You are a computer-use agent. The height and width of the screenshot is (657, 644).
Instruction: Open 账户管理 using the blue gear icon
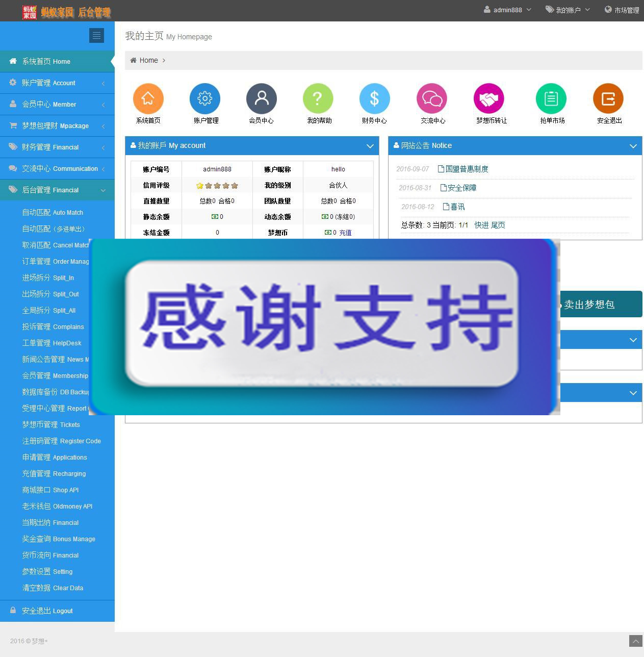204,98
